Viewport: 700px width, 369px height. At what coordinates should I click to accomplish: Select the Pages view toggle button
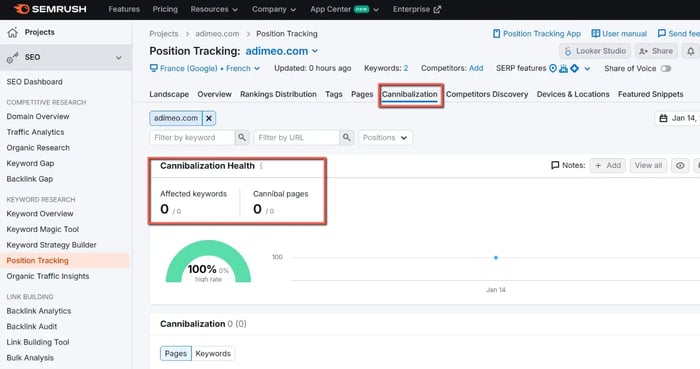[x=176, y=353]
